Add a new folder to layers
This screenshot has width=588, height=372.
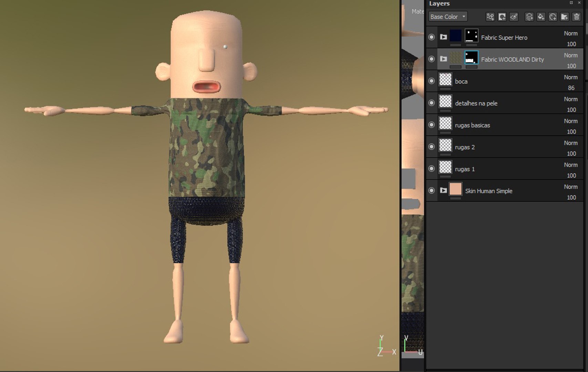pyautogui.click(x=565, y=17)
